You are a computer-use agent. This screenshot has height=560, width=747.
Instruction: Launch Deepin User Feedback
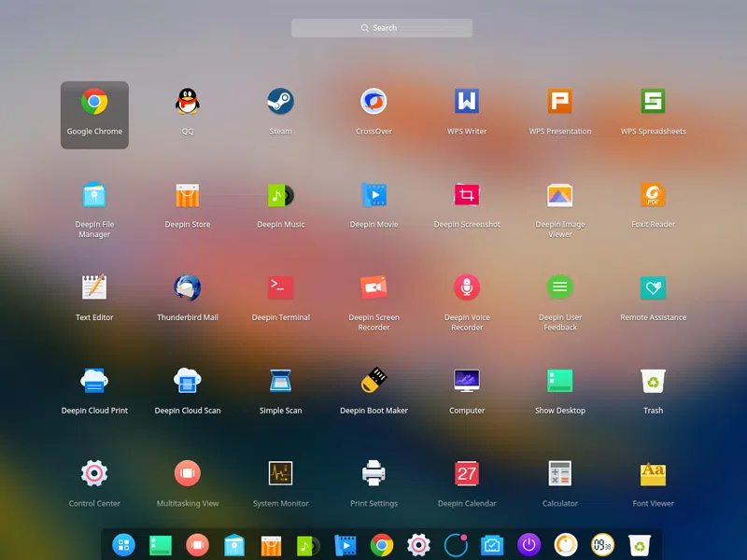(559, 287)
